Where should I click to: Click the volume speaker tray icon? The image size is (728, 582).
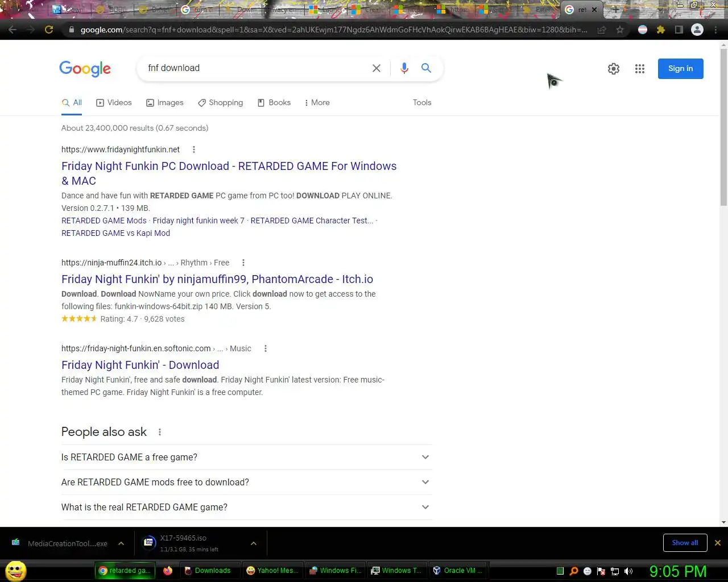pyautogui.click(x=628, y=571)
